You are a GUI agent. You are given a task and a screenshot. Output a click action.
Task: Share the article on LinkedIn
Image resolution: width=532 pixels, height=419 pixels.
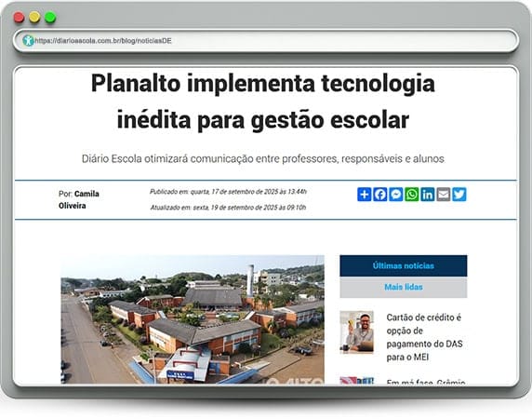[428, 195]
